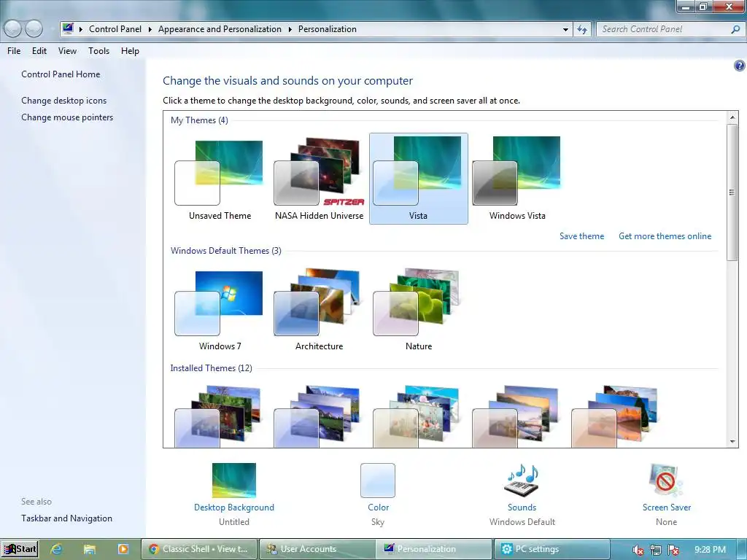Click the Control Panel icon in address bar
This screenshot has width=747, height=560.
pyautogui.click(x=68, y=28)
